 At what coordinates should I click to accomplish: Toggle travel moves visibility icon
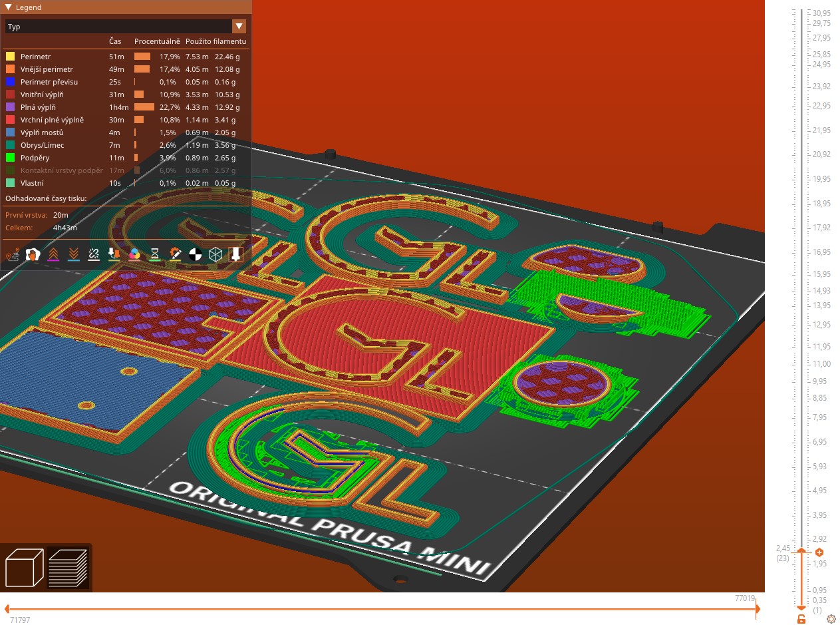[x=13, y=254]
